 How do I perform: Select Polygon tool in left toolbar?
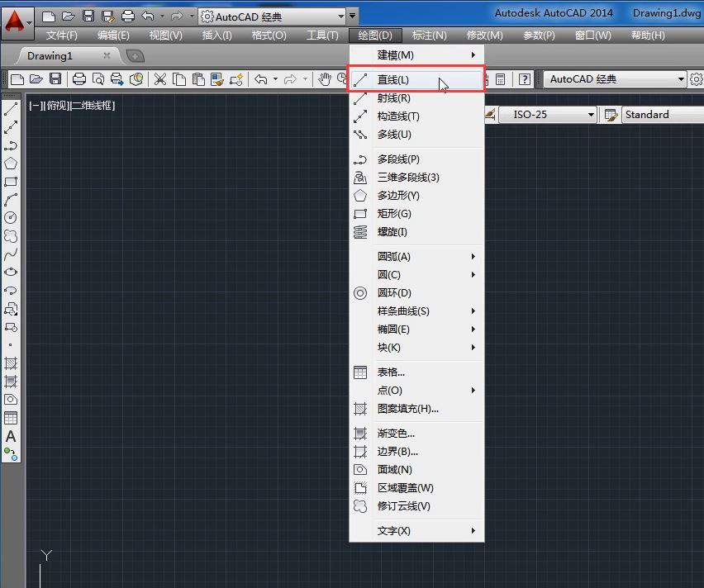pyautogui.click(x=11, y=164)
